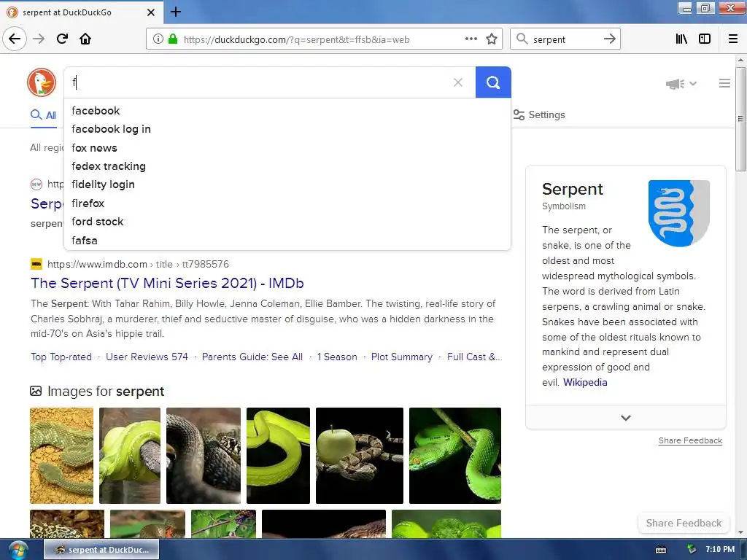Reload the current page
Viewport: 747px width, 560px height.
click(63, 39)
